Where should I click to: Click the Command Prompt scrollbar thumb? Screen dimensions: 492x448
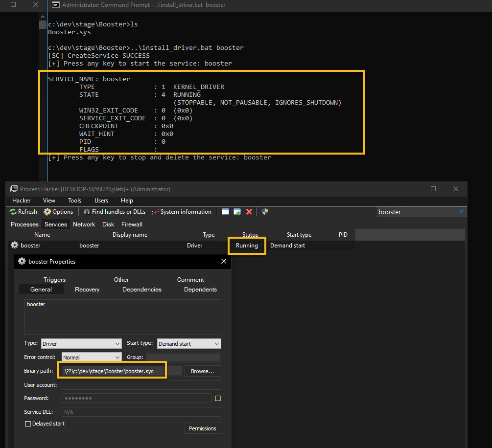click(43, 24)
